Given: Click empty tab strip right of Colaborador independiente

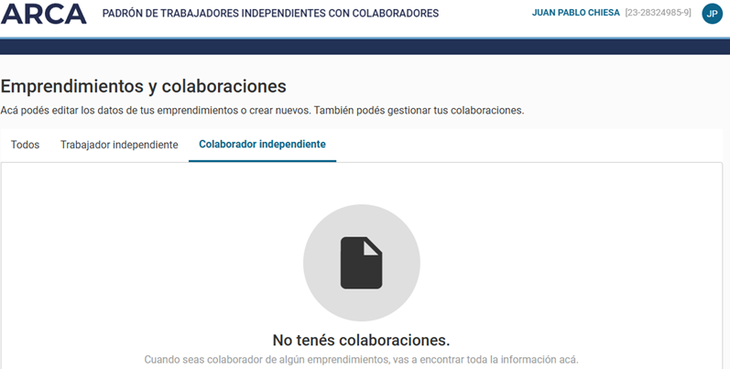Looking at the screenshot, I should coord(528,145).
